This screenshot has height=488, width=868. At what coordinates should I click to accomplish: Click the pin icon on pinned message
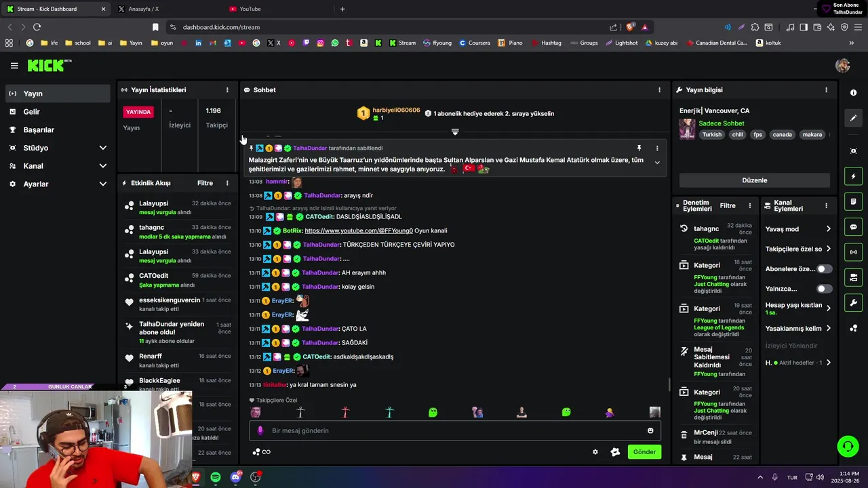point(639,148)
